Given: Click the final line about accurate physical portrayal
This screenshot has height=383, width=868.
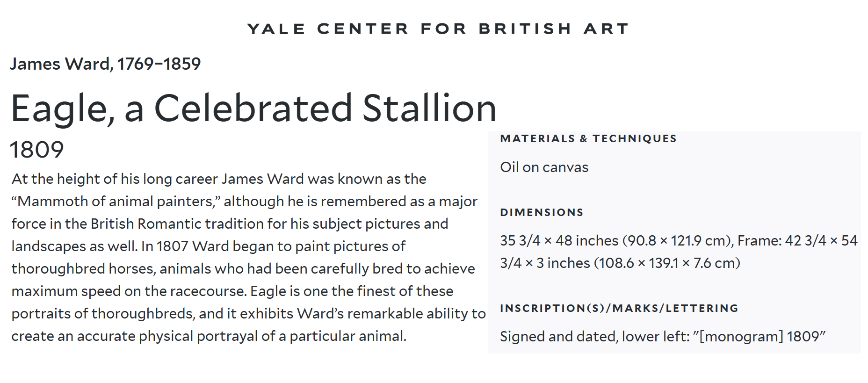Looking at the screenshot, I should pyautogui.click(x=209, y=336).
